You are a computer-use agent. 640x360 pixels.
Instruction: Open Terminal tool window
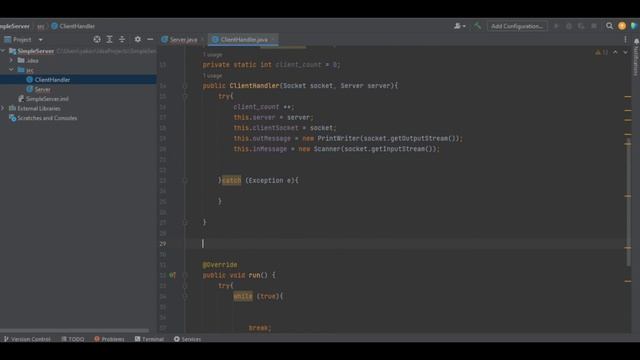149,339
